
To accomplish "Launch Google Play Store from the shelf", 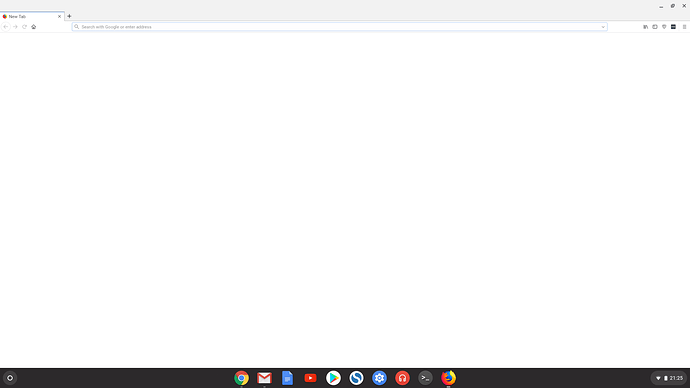I will tap(333, 378).
